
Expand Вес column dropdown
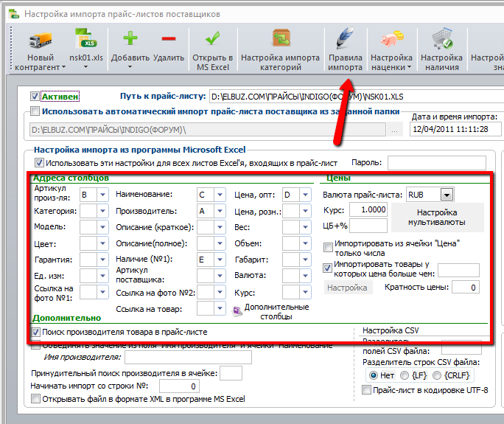pos(305,227)
